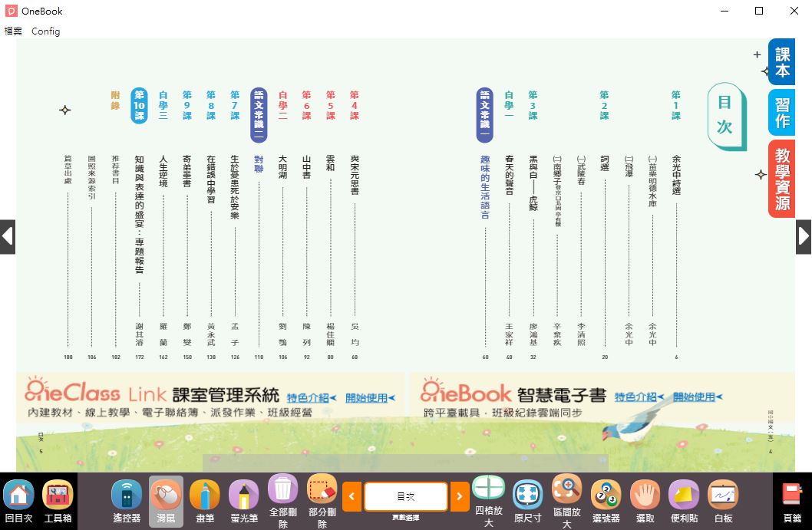Image resolution: width=812 pixels, height=530 pixels.
Task: Switch to 習作 tab
Action: pos(782,112)
